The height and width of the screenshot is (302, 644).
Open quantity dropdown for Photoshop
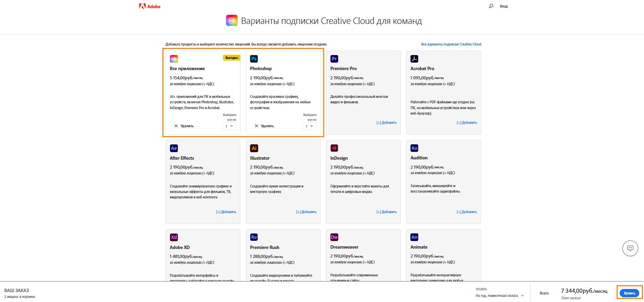point(309,126)
